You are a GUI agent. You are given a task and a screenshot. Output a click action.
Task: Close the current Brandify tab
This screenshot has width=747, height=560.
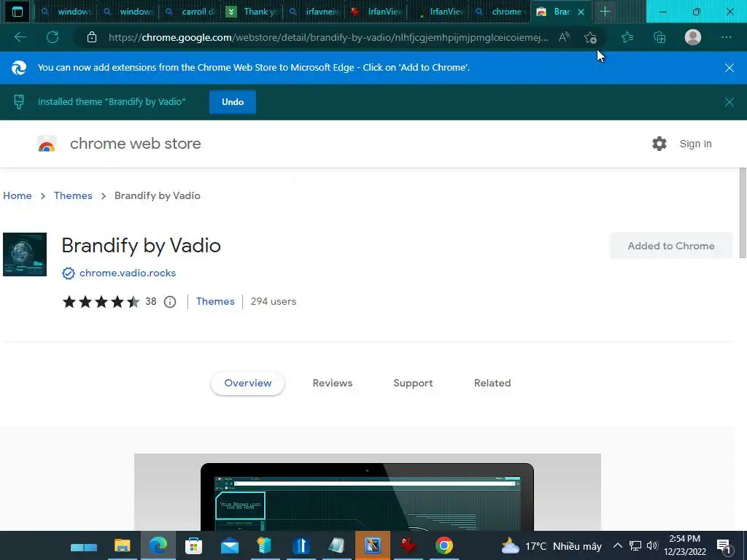click(x=581, y=12)
